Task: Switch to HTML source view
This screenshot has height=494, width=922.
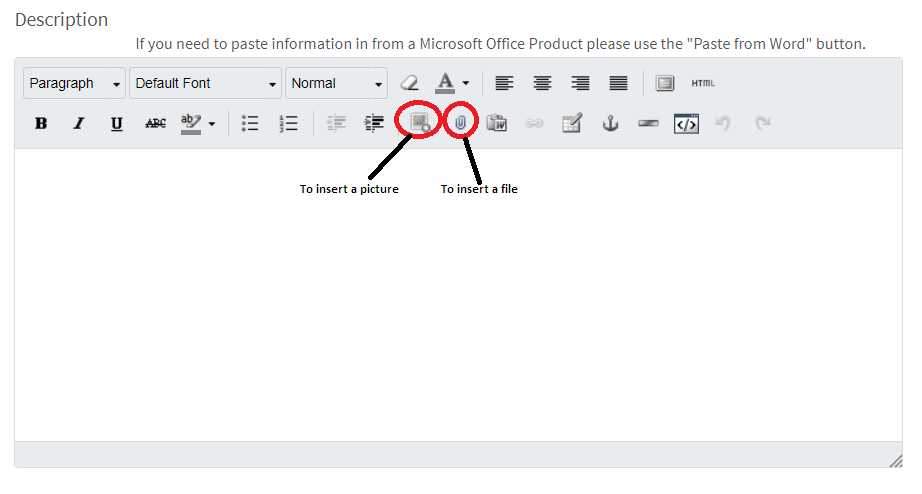Action: tap(703, 83)
